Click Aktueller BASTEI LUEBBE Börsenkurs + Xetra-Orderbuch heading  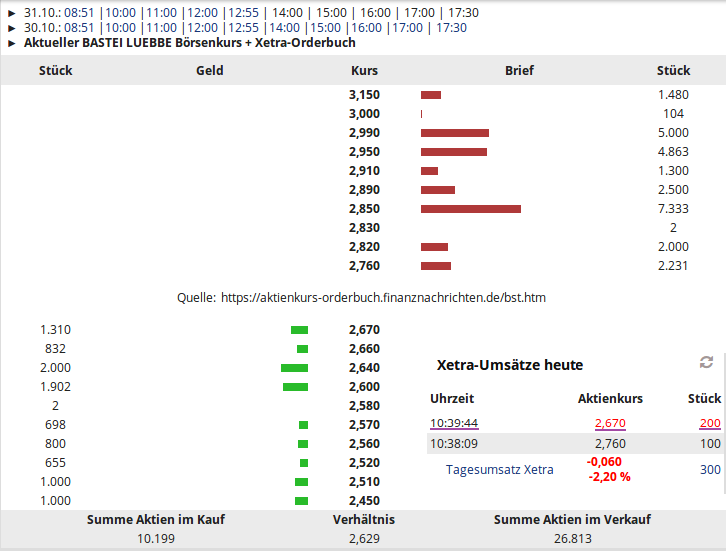[190, 43]
